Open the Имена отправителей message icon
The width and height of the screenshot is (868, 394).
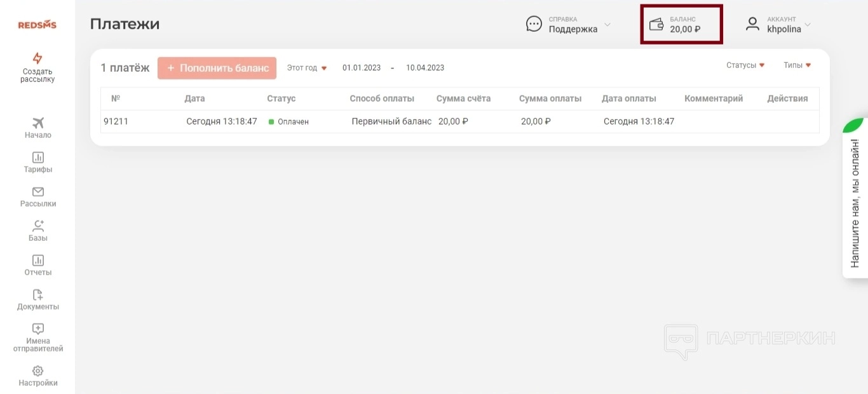click(38, 329)
